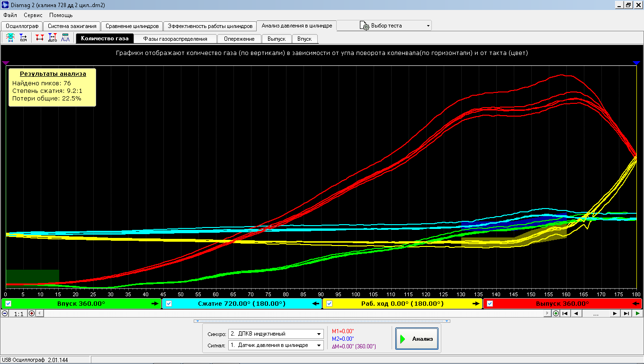Select the Анализ давления в цилиндре tab
The width and height of the screenshot is (644, 364).
[297, 26]
